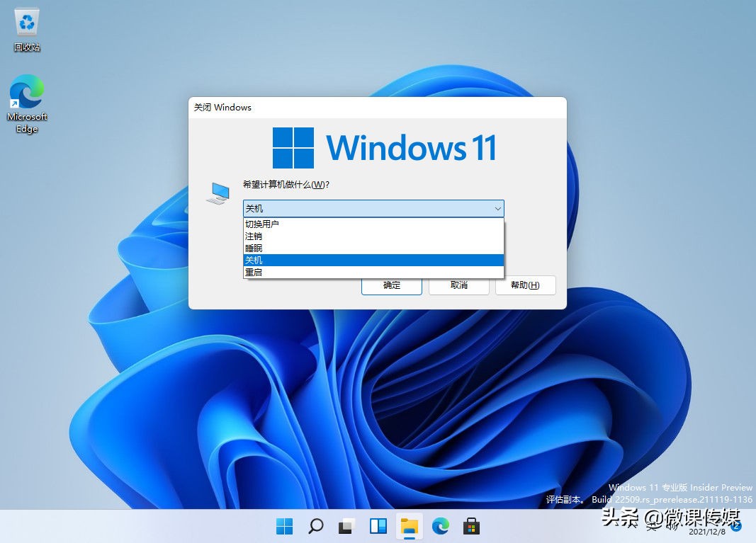This screenshot has height=543, width=756.
Task: Select 注销 (Sign out) from the list
Action: pyautogui.click(x=254, y=236)
